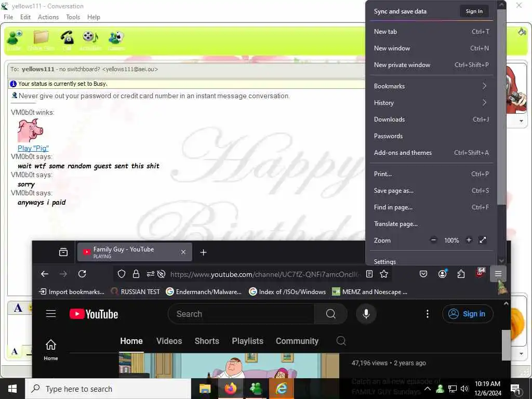Screen dimensions: 532x399
Task: Open Settings in Firefox menu
Action: 431,261
